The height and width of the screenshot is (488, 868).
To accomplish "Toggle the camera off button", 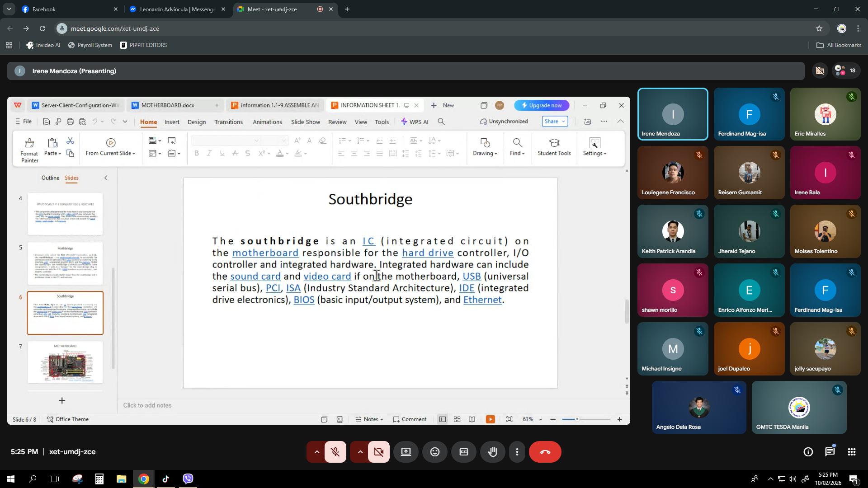I will point(378,452).
